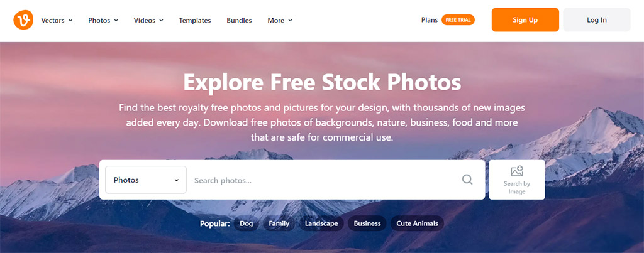Click the magnifying glass search icon
Image resolution: width=644 pixels, height=253 pixels.
pos(467,180)
